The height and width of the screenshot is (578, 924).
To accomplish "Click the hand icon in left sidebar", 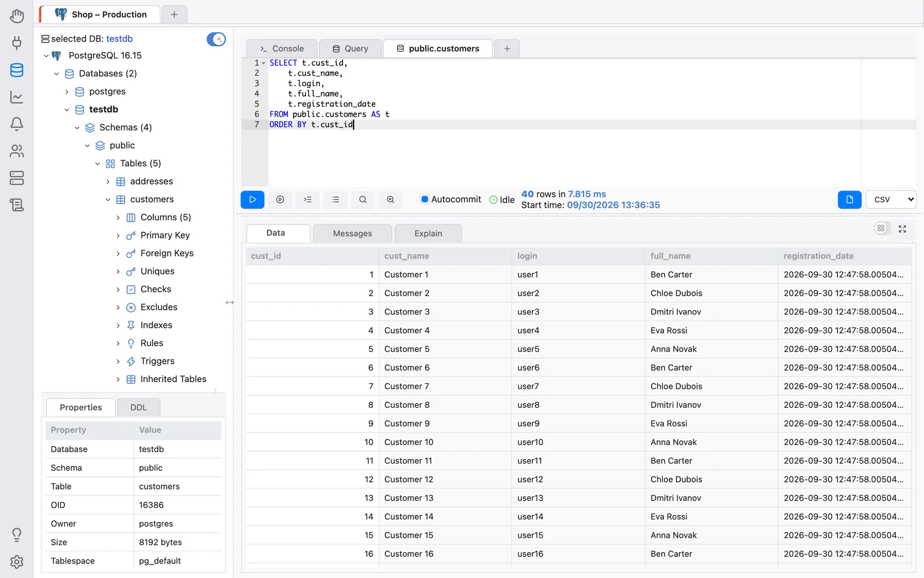I will pos(16,16).
